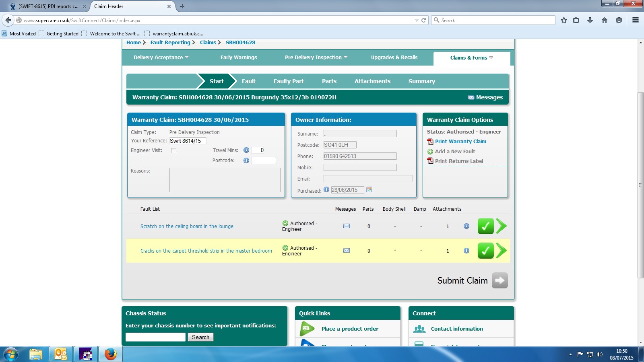Screen dimensions: 644x362
Task: Open the Firefox downloads arrow icon
Action: [590, 20]
